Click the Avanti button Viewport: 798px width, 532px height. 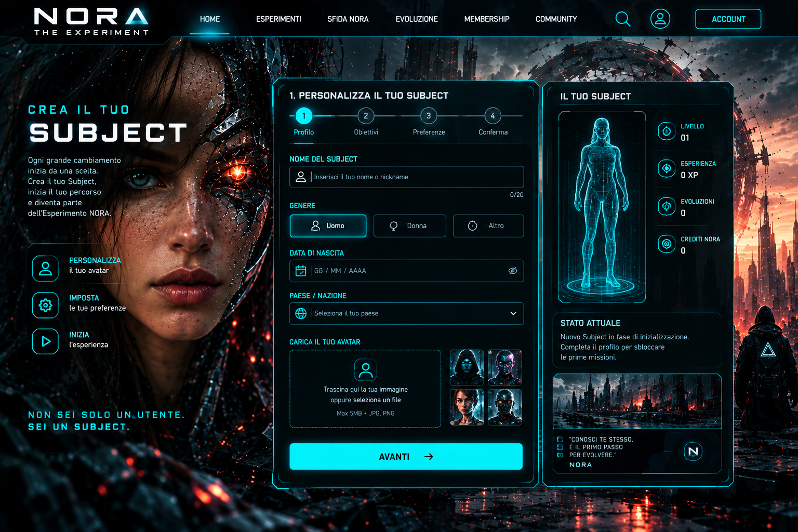[406, 457]
